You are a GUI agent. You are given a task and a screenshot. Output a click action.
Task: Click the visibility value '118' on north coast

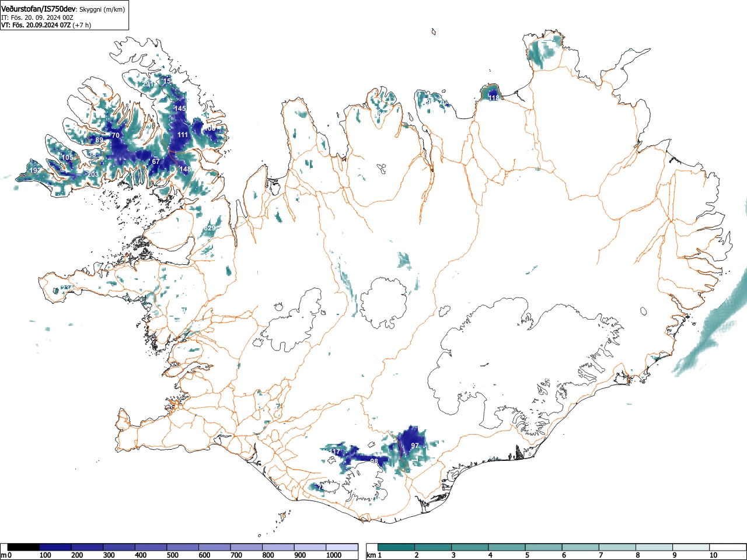(494, 98)
